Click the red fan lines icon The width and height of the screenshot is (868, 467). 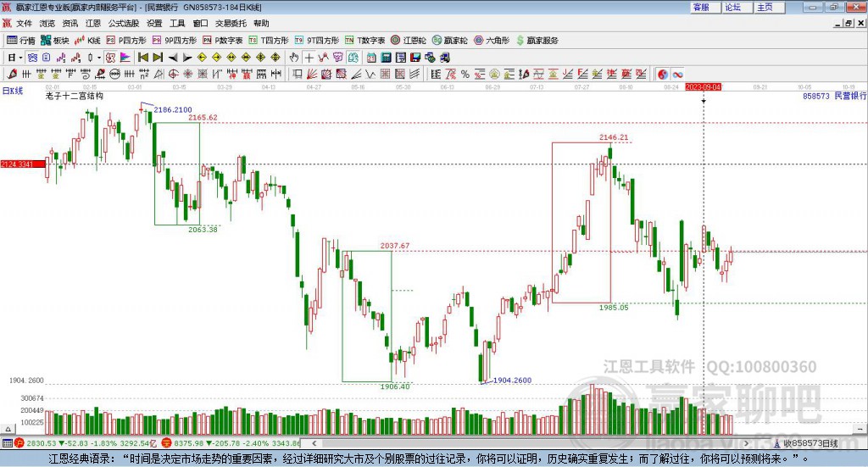pos(311,74)
